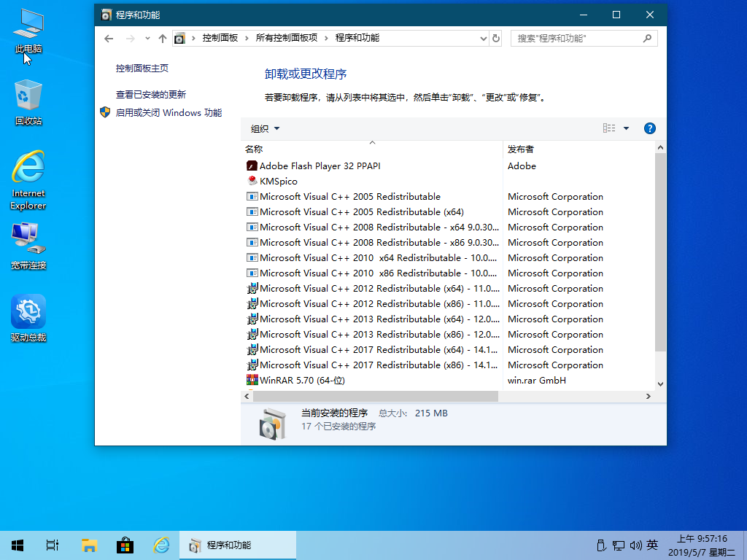
Task: Select Visual C++ 2017 Redistributable (x64) entry
Action: coord(379,349)
